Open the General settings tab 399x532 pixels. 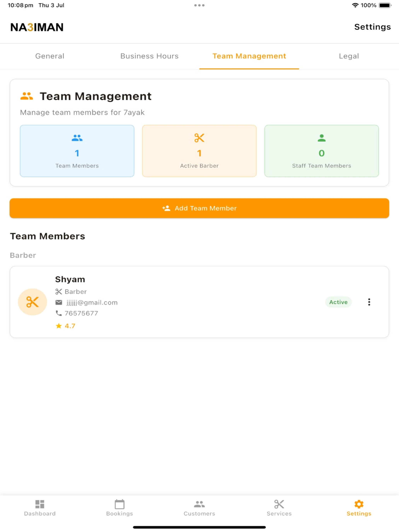tap(50, 56)
